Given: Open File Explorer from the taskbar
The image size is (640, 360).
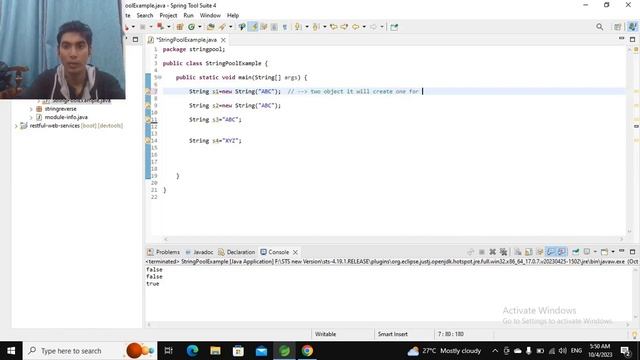Looking at the screenshot, I should pos(215,351).
